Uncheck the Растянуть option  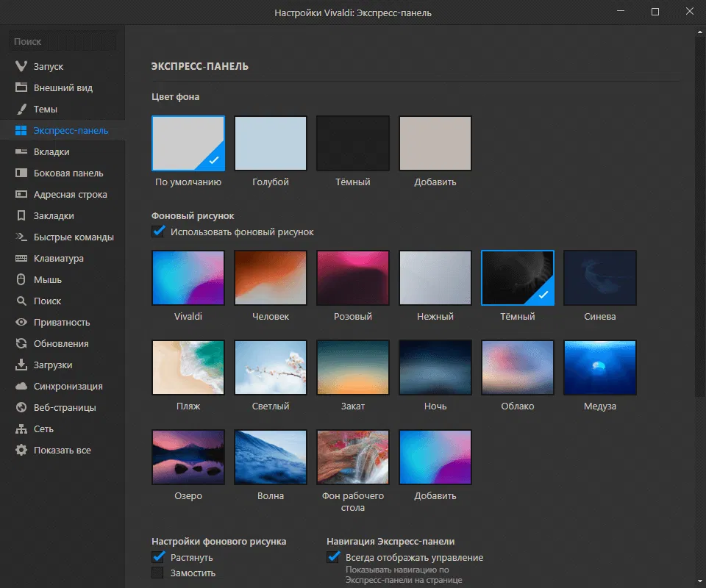158,557
